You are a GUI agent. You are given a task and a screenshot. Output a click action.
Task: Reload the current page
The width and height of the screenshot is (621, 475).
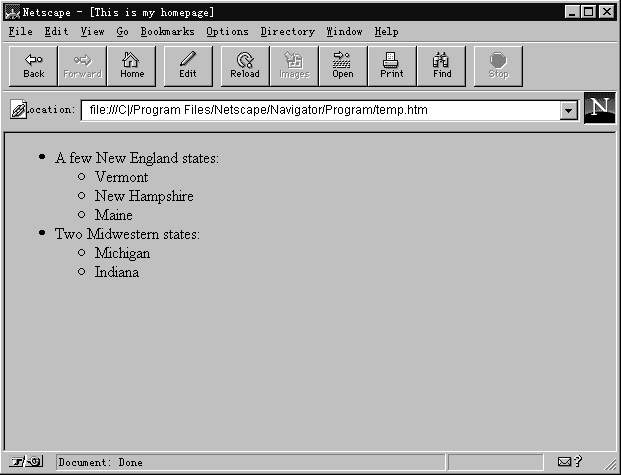pos(244,66)
